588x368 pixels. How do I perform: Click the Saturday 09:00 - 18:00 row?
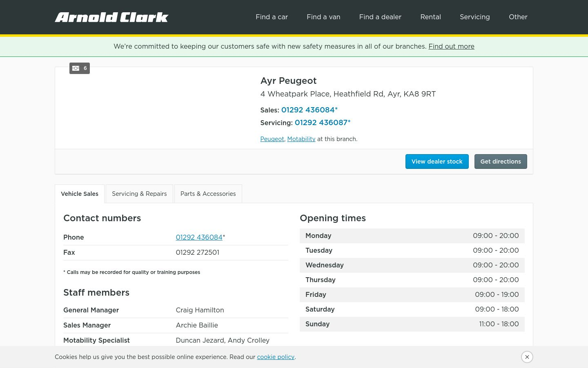412,310
